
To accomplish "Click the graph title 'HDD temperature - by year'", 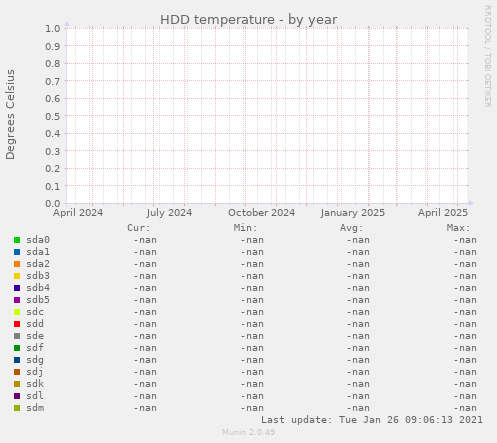I will click(x=249, y=20).
